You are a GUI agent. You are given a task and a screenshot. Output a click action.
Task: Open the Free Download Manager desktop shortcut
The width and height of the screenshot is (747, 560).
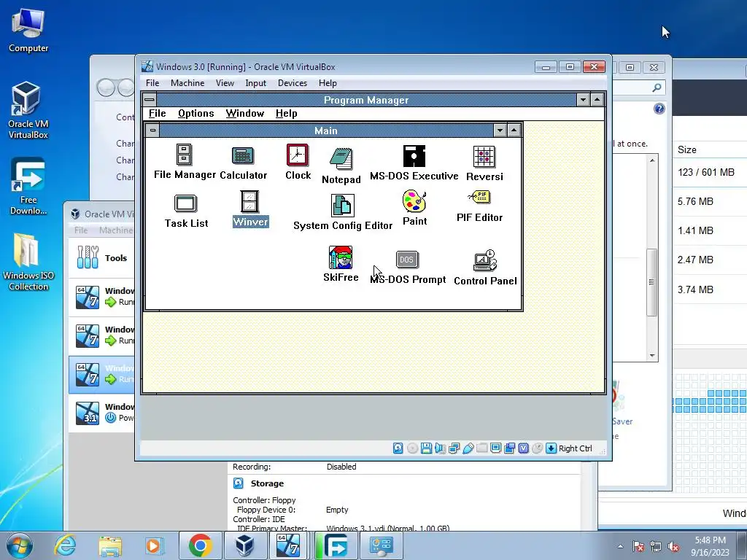(28, 187)
